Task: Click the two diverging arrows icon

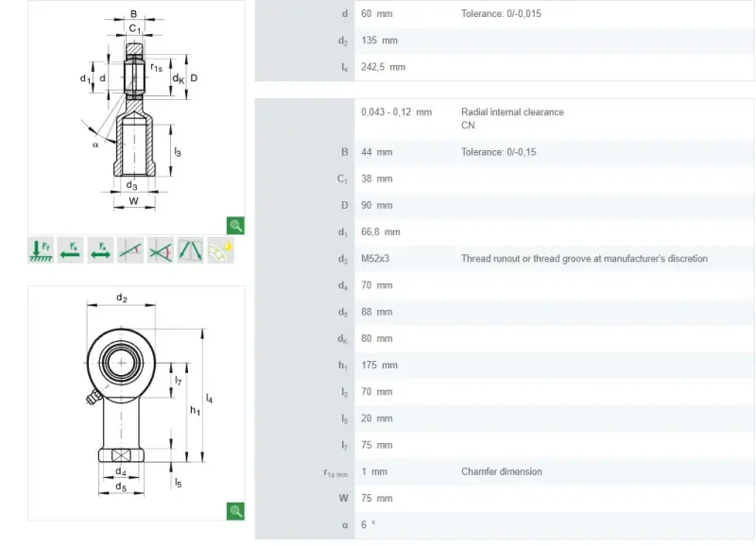Action: 191,250
